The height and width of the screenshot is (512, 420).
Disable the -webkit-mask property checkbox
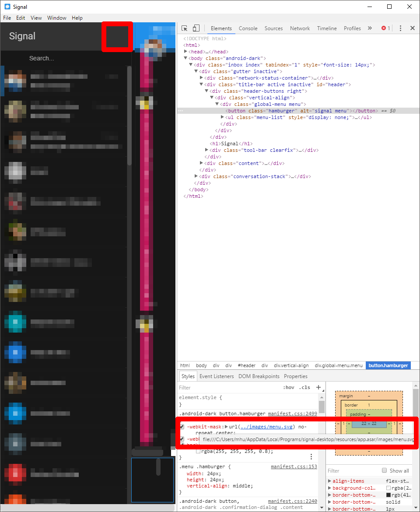click(x=182, y=427)
